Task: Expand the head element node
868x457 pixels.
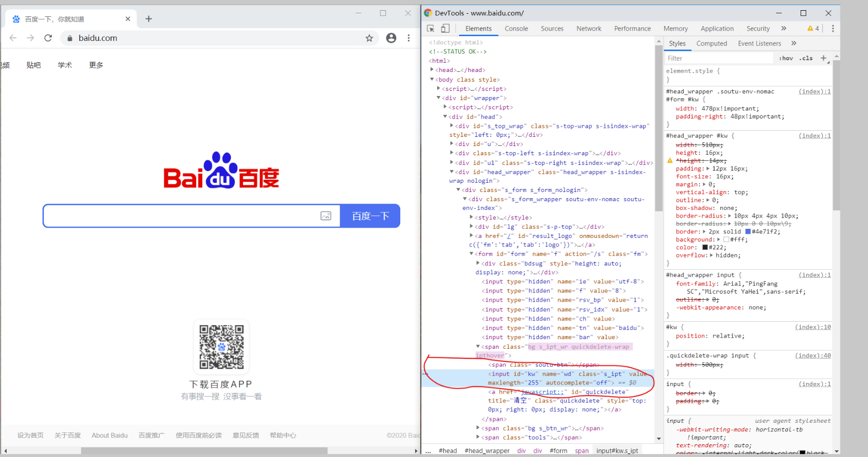Action: pyautogui.click(x=432, y=70)
